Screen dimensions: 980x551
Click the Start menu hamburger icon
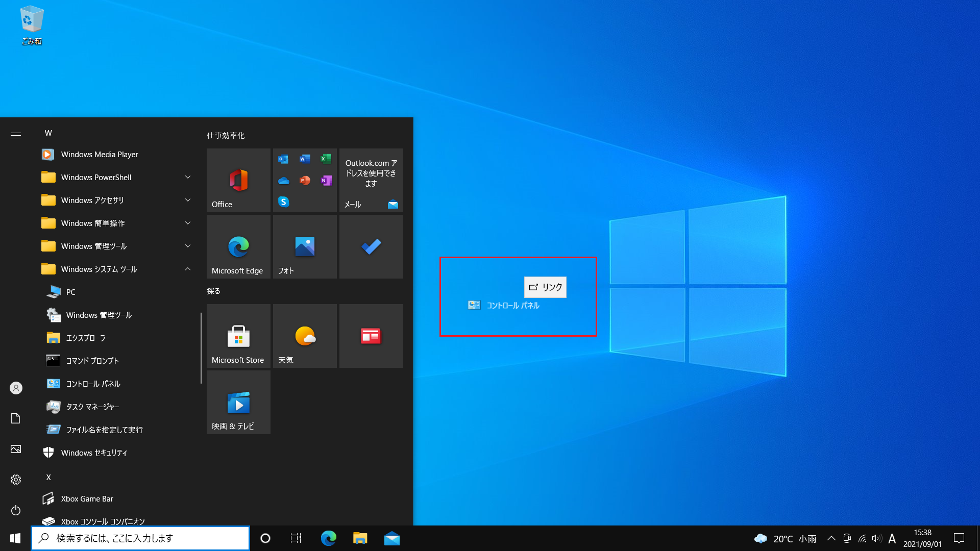16,135
